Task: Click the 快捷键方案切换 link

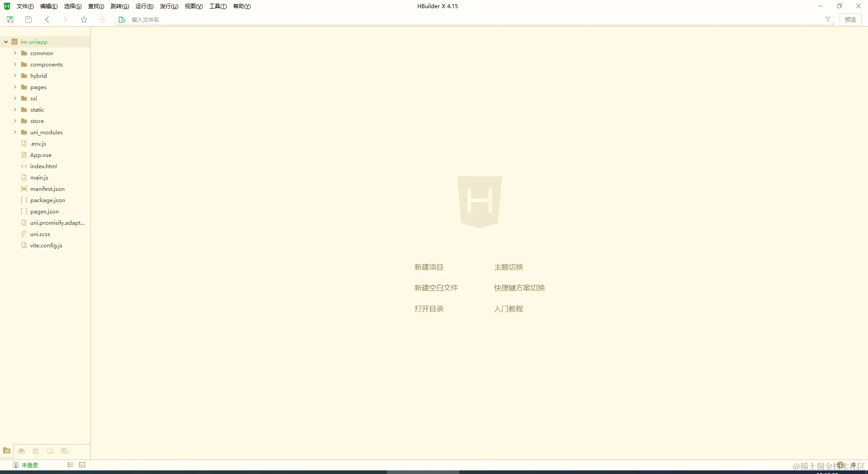Action: pos(519,288)
